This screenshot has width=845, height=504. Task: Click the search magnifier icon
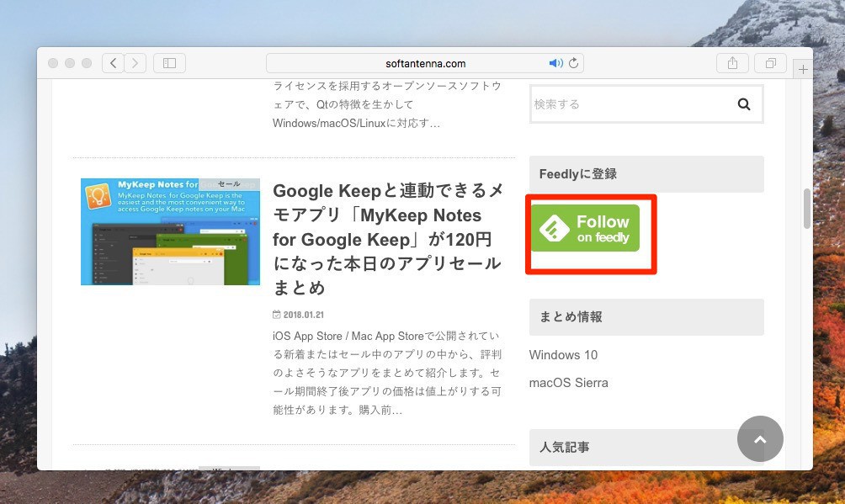point(744,104)
